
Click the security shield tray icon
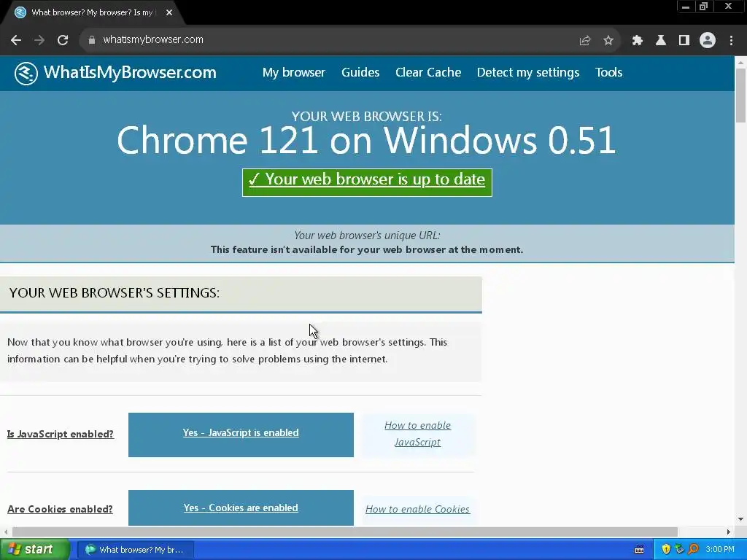pos(666,550)
